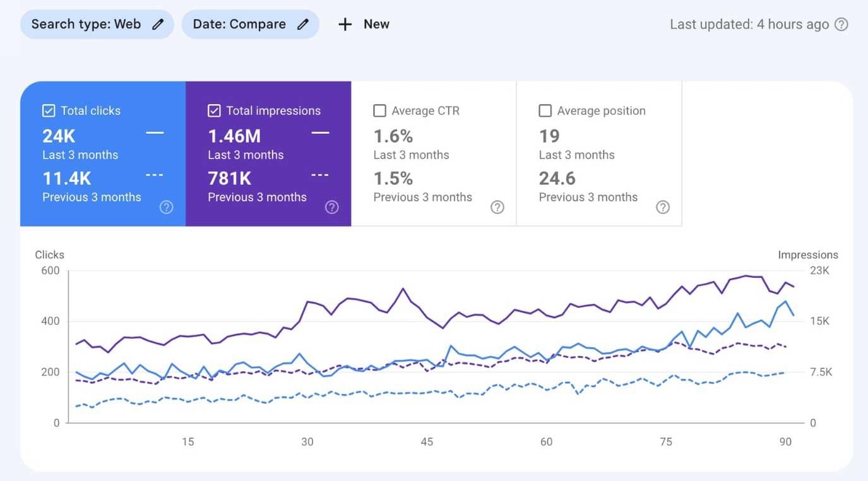Click the 24K total clicks value
Viewport: 868px width, 481px height.
pos(59,136)
